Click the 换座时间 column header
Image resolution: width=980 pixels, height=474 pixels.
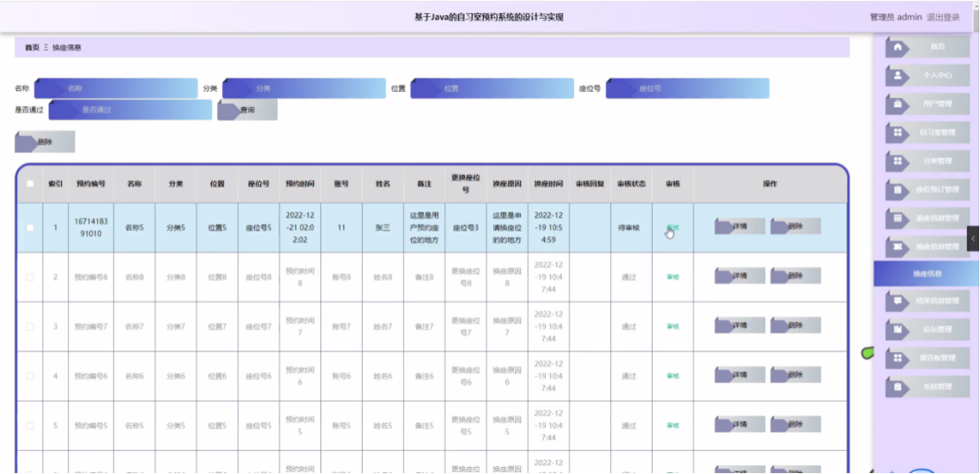click(x=548, y=184)
